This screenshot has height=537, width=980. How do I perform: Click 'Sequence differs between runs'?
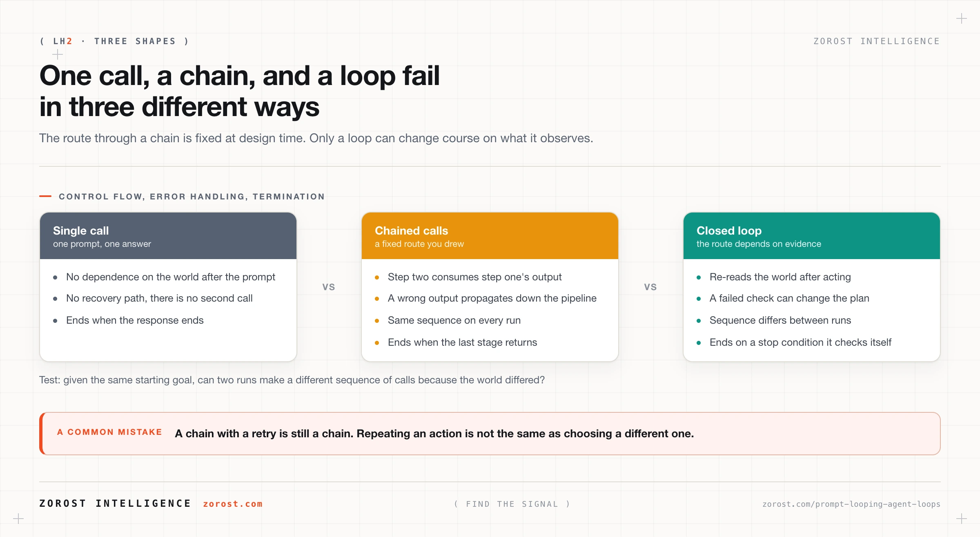click(780, 320)
